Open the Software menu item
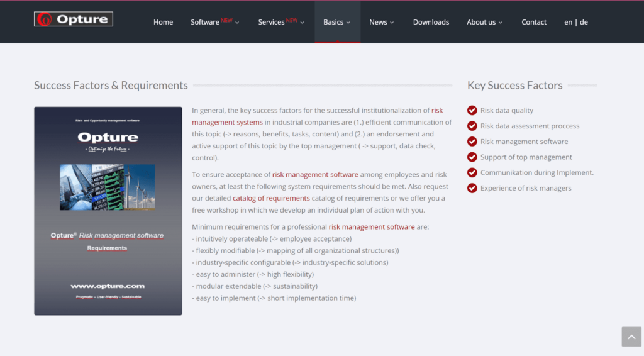 (x=205, y=22)
